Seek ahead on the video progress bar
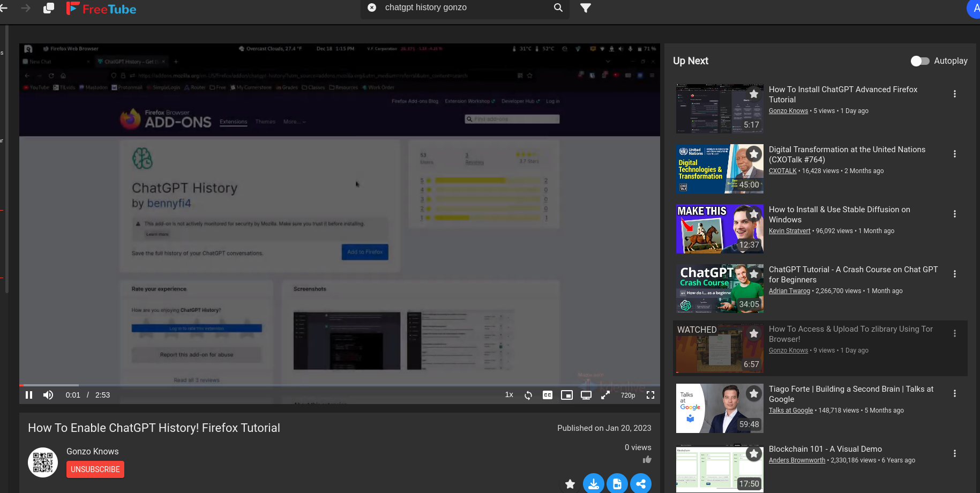This screenshot has height=493, width=980. (x=321, y=385)
